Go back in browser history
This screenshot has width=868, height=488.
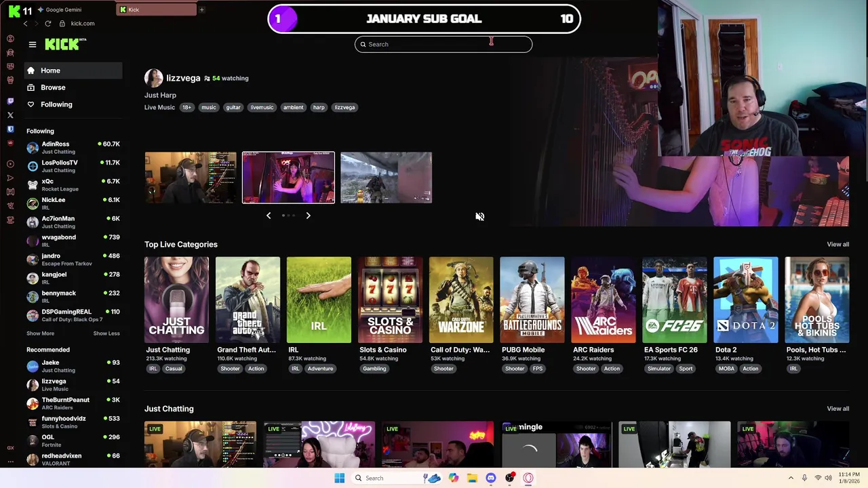[25, 24]
